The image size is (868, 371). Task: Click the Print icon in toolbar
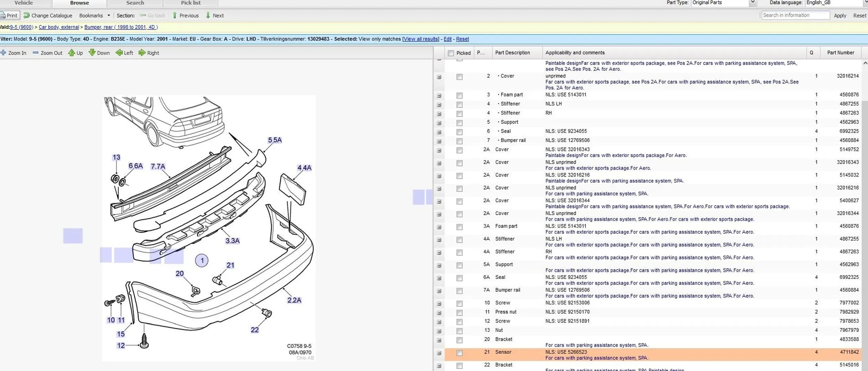coord(3,15)
